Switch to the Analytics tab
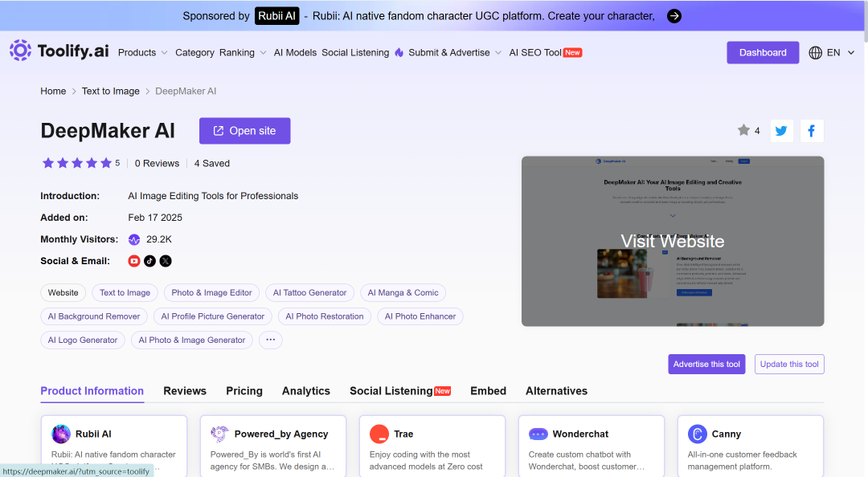The width and height of the screenshot is (868, 477). [x=306, y=391]
